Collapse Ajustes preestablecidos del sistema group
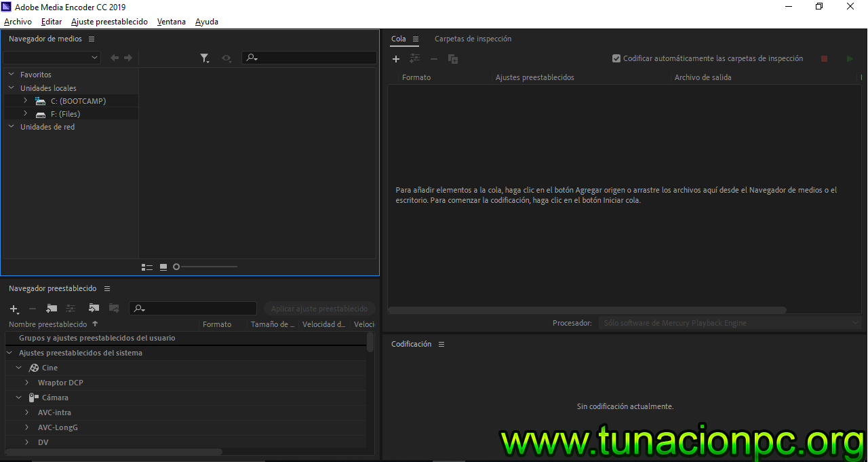This screenshot has width=868, height=462. tap(9, 353)
